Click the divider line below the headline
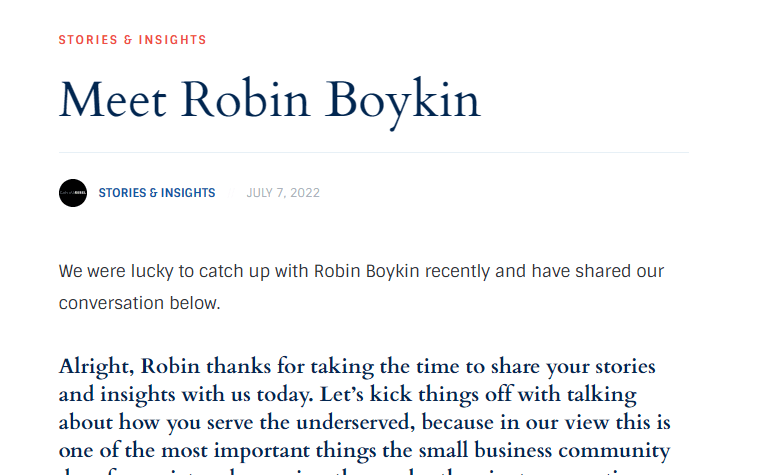This screenshot has width=774, height=475. click(373, 153)
